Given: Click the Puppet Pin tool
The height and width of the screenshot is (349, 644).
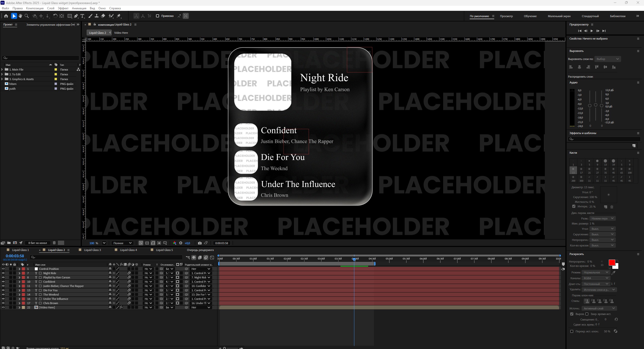Looking at the screenshot, I should coord(119,16).
